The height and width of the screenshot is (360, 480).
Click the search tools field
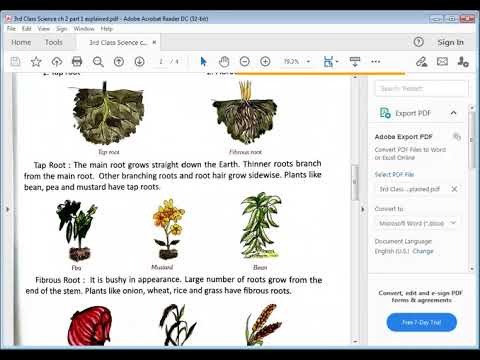[x=421, y=89]
